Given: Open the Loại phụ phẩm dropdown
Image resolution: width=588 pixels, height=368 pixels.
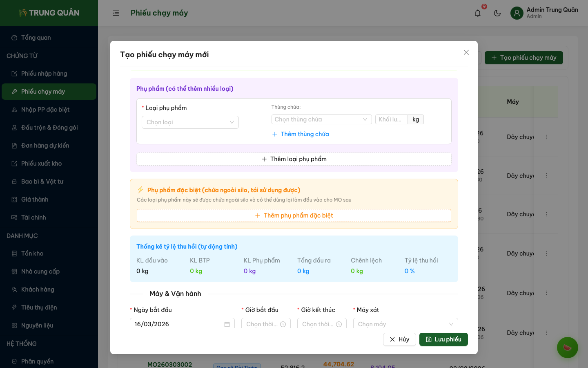Looking at the screenshot, I should pyautogui.click(x=190, y=122).
